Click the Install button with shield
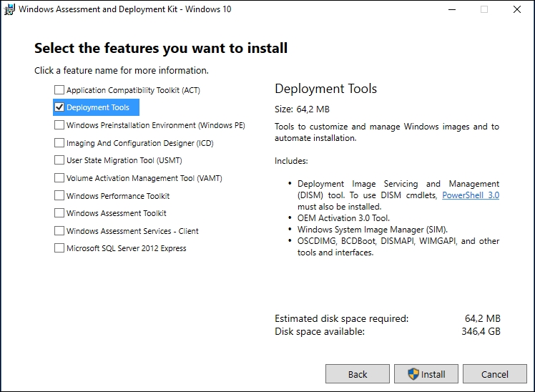535x392 pixels. click(426, 374)
